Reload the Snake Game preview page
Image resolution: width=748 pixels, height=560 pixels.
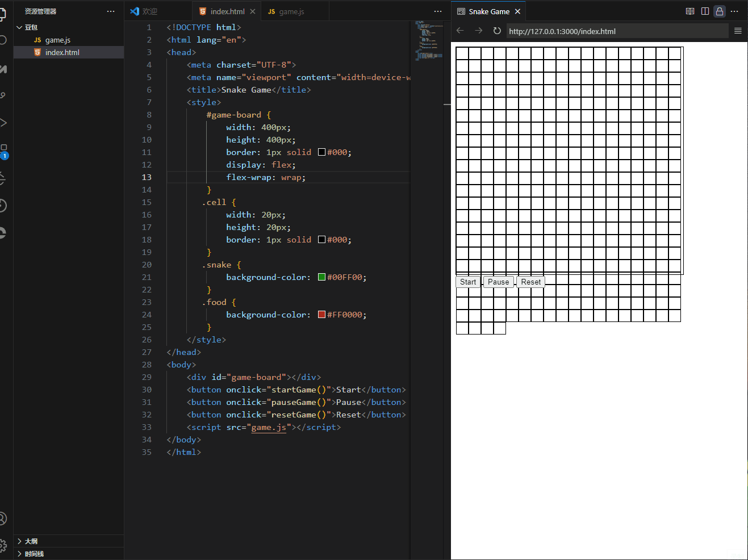[x=497, y=31]
